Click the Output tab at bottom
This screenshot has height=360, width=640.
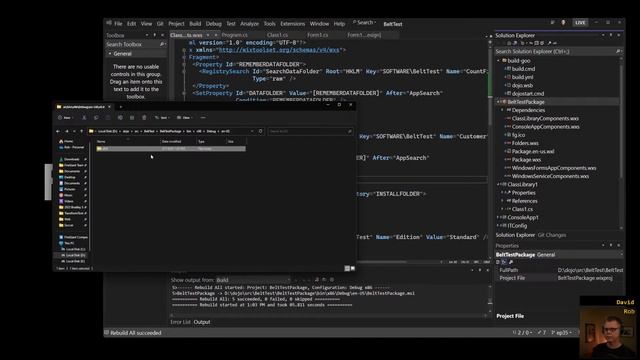[202, 322]
